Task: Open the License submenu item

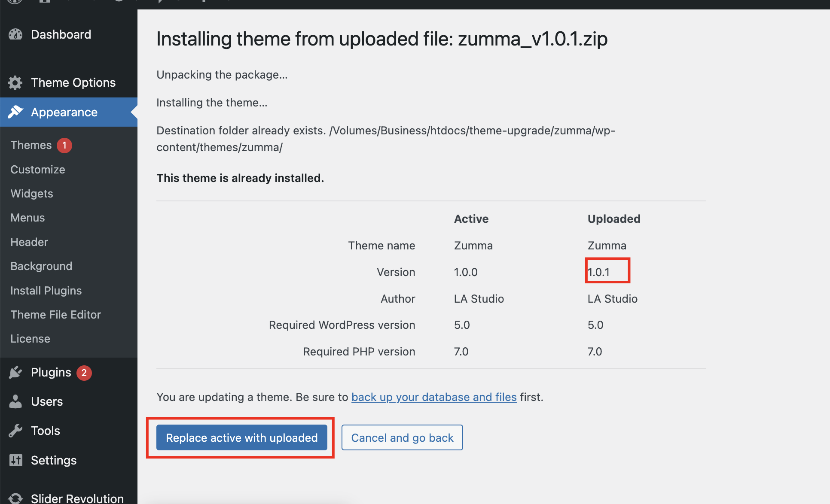Action: [30, 339]
